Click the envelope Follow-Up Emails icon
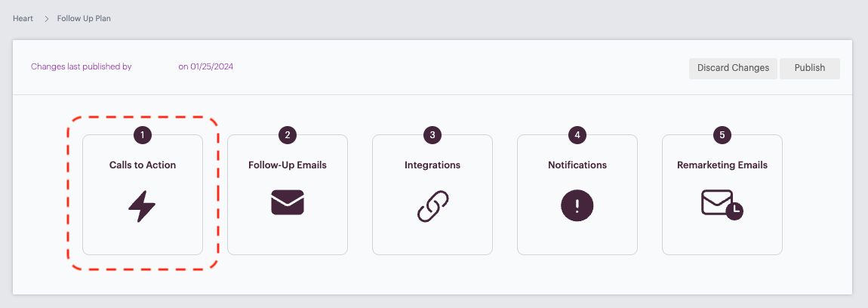This screenshot has width=868, height=308. [x=288, y=202]
